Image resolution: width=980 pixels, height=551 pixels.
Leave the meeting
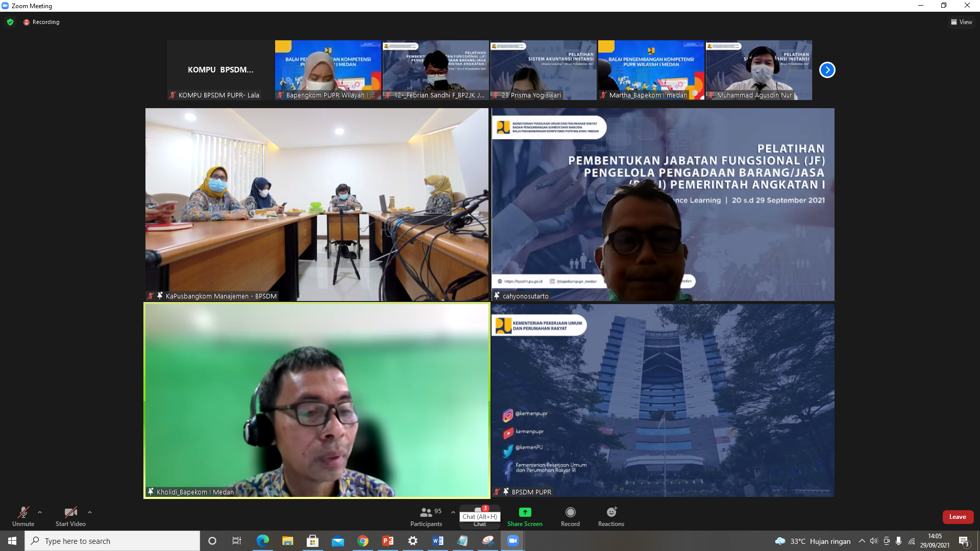click(x=958, y=517)
